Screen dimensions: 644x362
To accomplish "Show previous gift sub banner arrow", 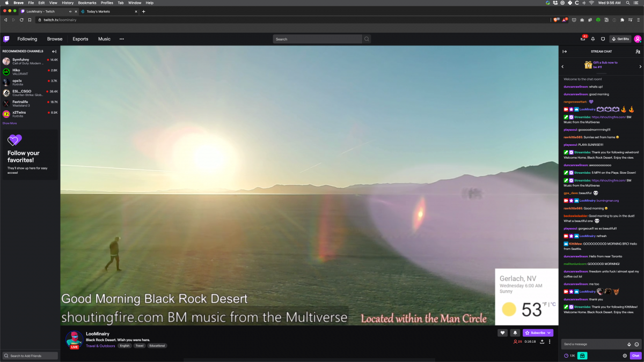I will click(562, 67).
